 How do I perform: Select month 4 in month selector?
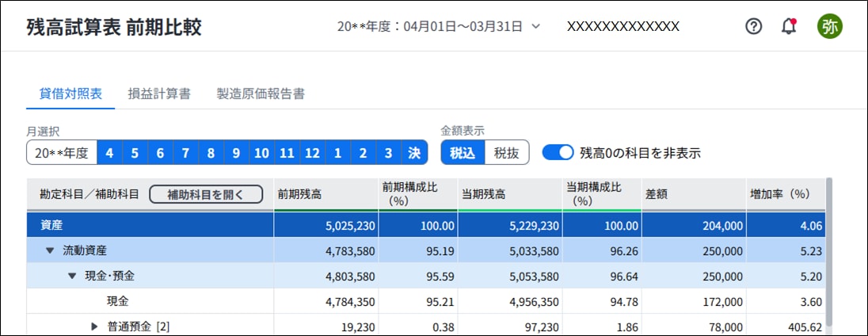tap(109, 152)
